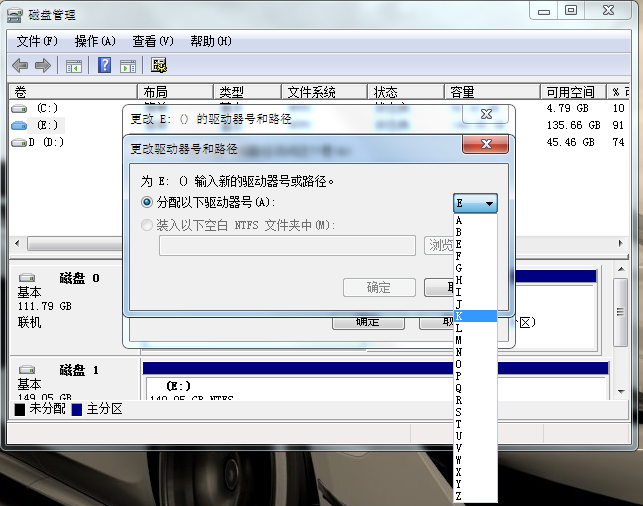
Task: Open the 帮助(H) menu
Action: point(211,41)
